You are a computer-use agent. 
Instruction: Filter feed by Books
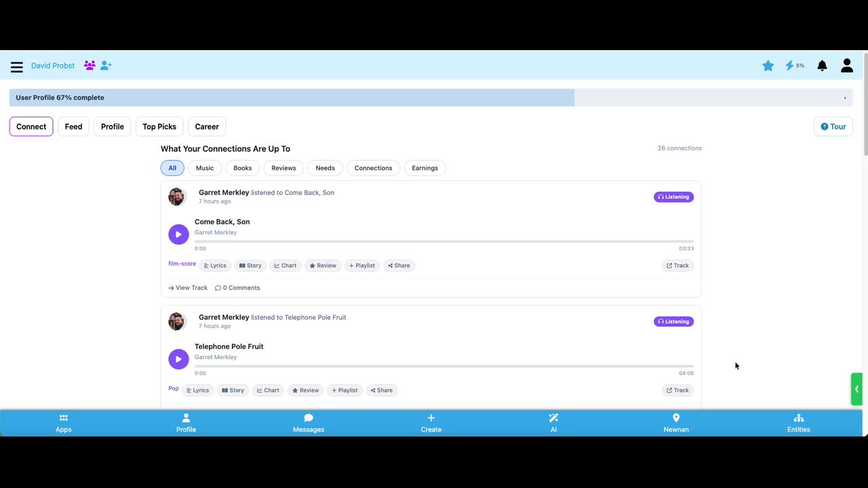point(243,168)
